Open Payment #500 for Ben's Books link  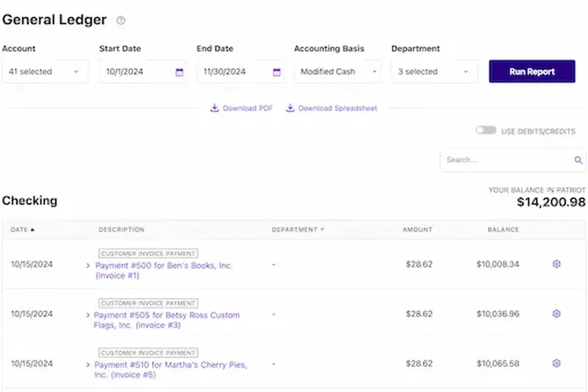pyautogui.click(x=164, y=271)
